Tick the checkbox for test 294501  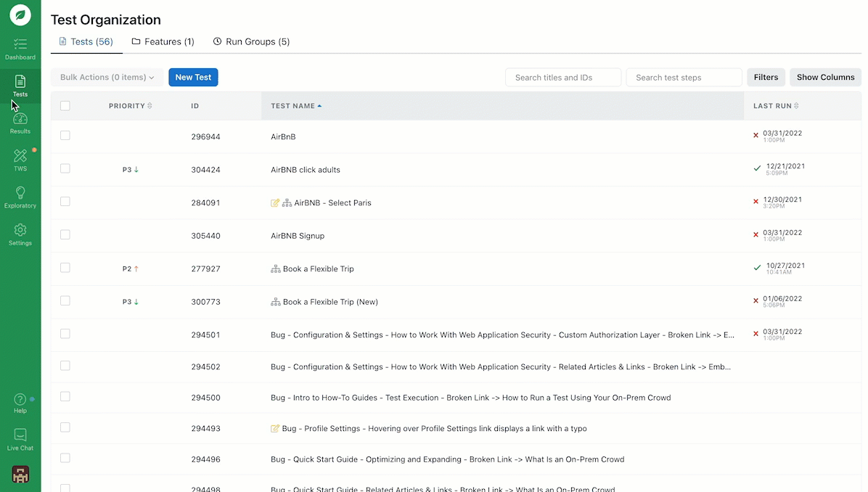pyautogui.click(x=65, y=334)
